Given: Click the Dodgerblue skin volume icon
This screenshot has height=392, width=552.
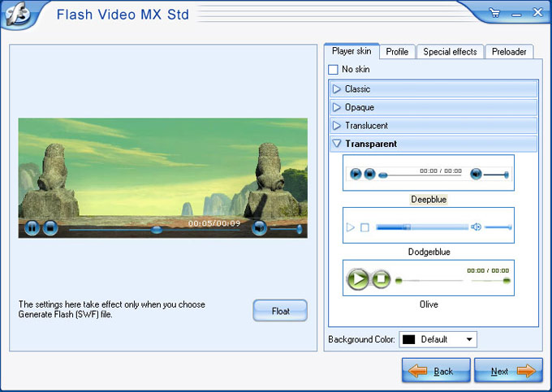Looking at the screenshot, I should (476, 227).
